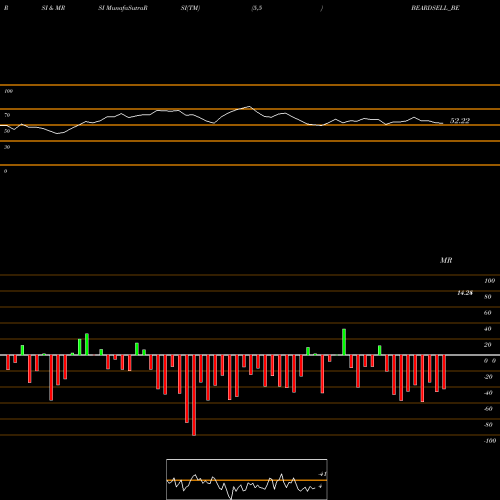This screenshot has width=500, height=500.
Task: Click the MR value label 14.28
Action: coord(465,293)
